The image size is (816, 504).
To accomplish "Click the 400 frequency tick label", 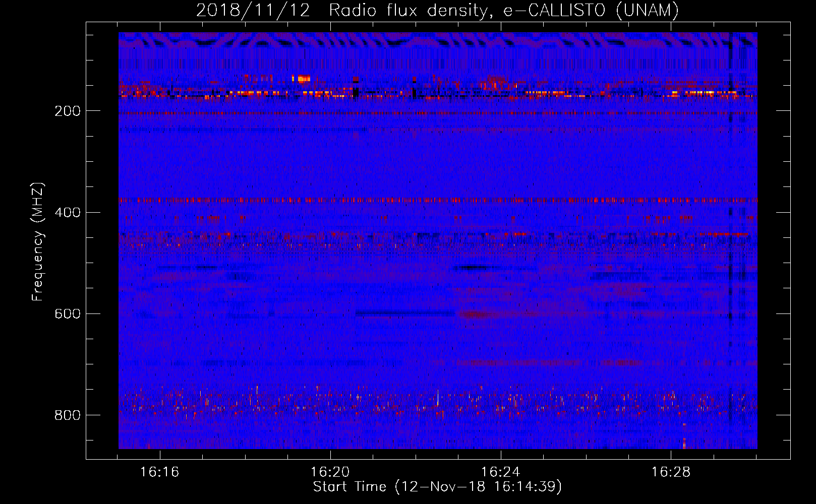I will click(68, 212).
